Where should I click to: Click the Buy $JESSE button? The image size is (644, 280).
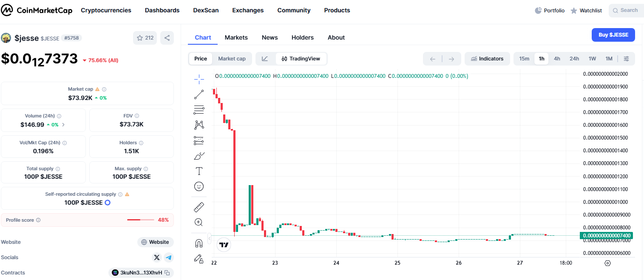coord(613,35)
